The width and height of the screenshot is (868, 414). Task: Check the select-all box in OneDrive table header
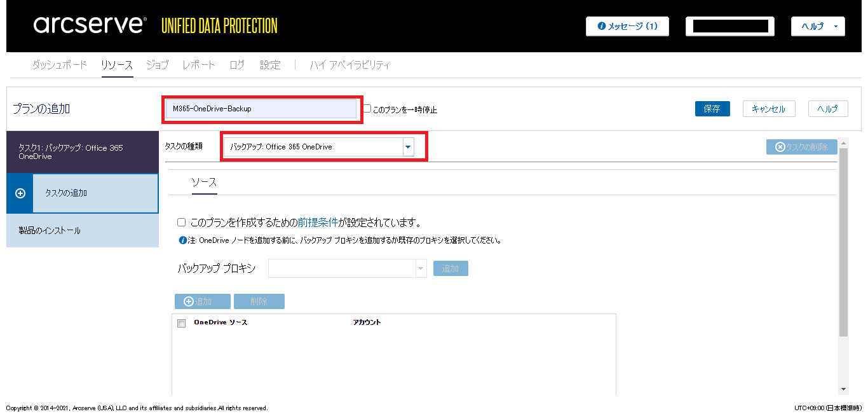181,323
